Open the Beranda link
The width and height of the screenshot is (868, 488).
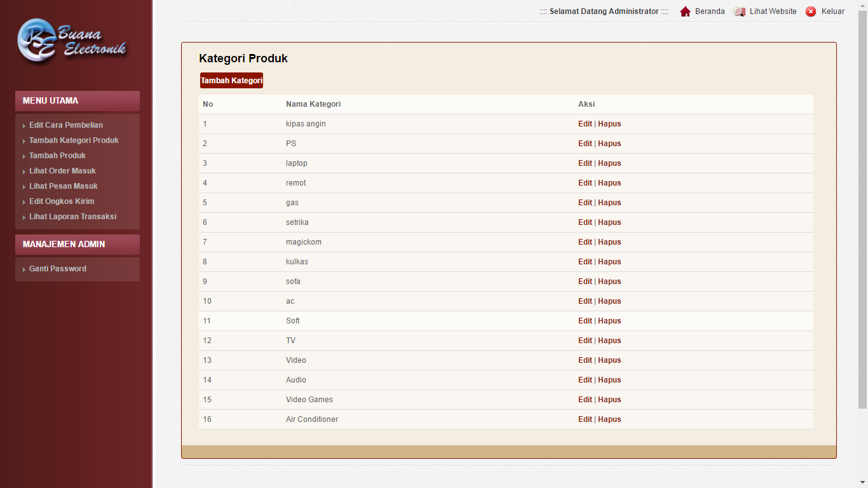(710, 11)
